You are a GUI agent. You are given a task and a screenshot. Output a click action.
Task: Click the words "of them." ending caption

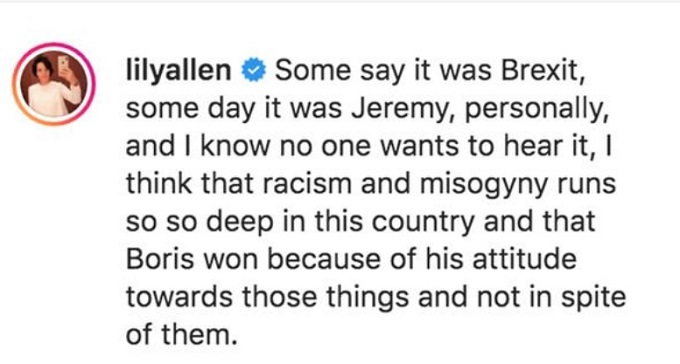tap(182, 334)
